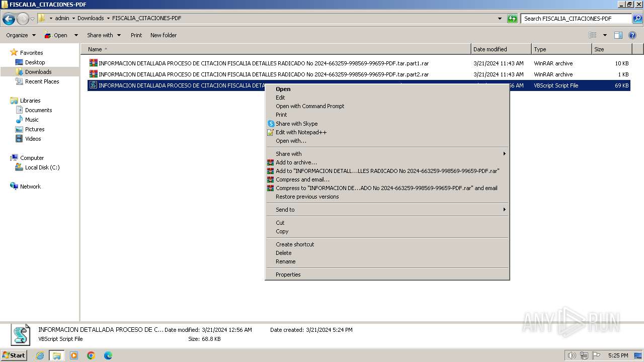Click the Back navigation arrow
This screenshot has width=644, height=362.
point(9,19)
